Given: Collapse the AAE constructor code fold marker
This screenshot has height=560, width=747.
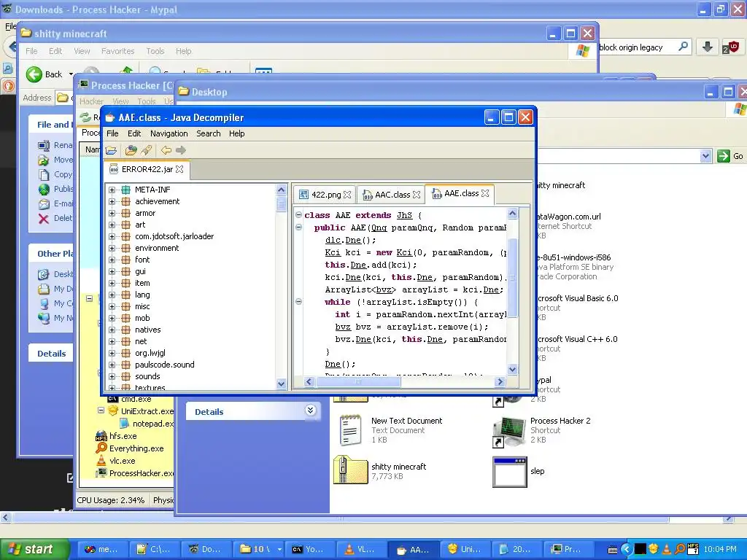Looking at the screenshot, I should (298, 227).
